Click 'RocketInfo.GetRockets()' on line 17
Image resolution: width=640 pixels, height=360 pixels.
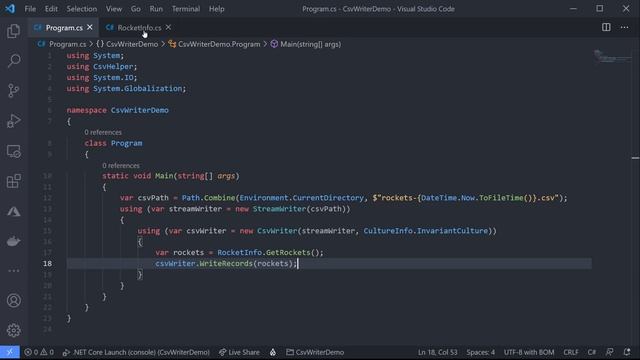pos(270,253)
